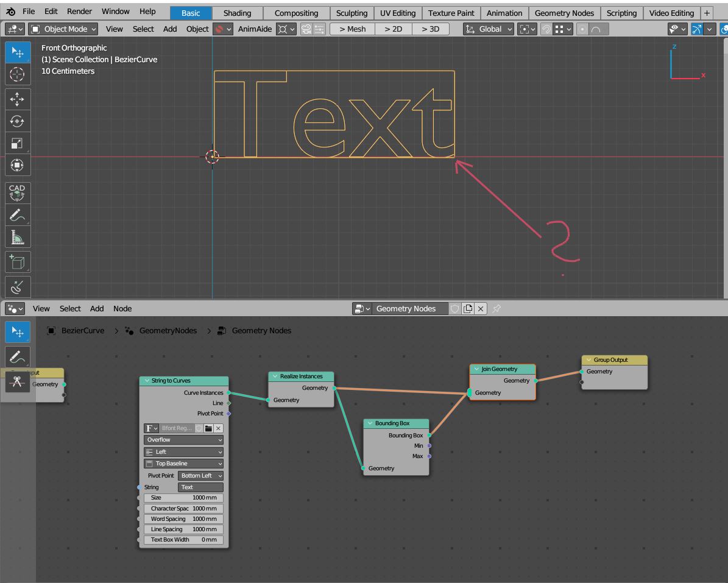Screen dimensions: 728x583
Task: Toggle fake user shield for Bfont font
Action: pyautogui.click(x=199, y=428)
